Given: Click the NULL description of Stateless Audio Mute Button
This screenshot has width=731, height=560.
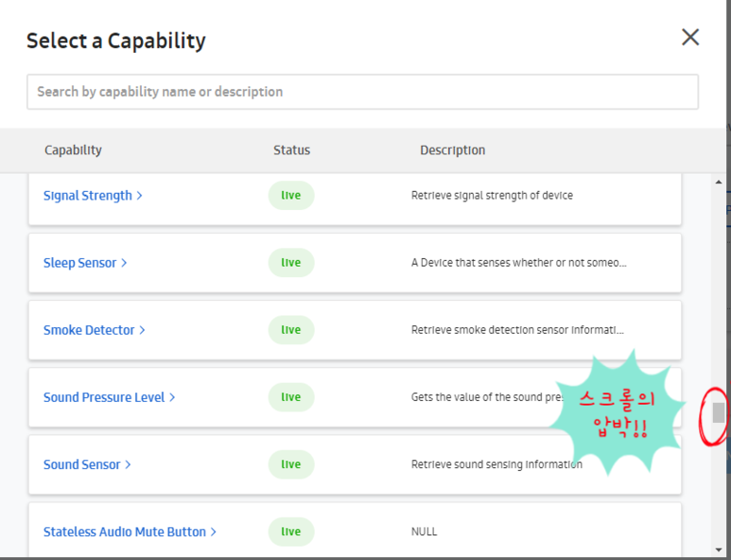Looking at the screenshot, I should tap(425, 532).
